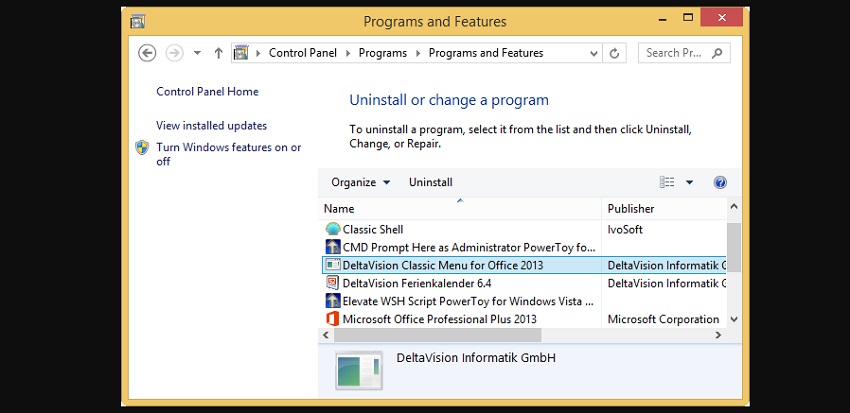
Task: Click the change view icon
Action: coord(667,182)
